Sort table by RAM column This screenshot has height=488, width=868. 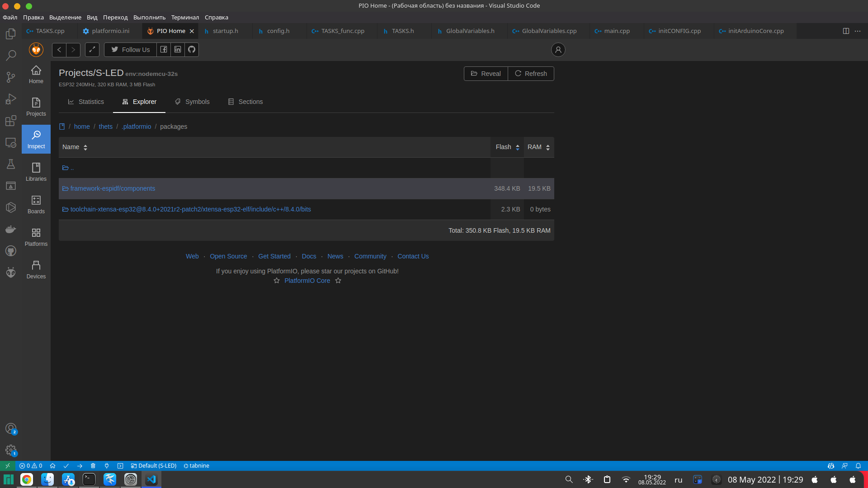(539, 147)
